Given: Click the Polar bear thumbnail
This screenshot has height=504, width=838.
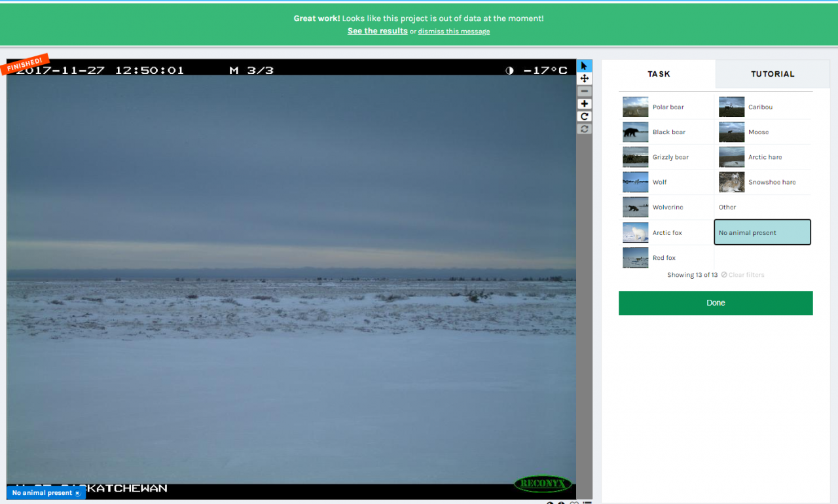Looking at the screenshot, I should click(635, 107).
